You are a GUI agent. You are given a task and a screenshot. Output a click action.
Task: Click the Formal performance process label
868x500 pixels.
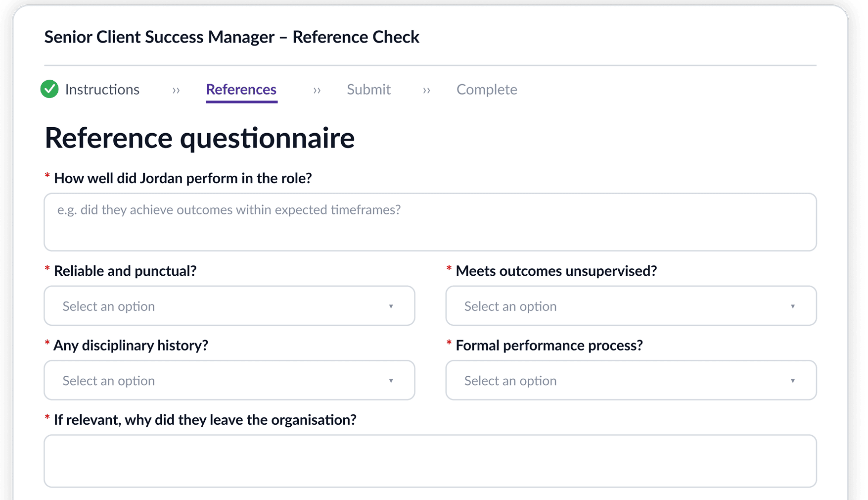pyautogui.click(x=549, y=346)
